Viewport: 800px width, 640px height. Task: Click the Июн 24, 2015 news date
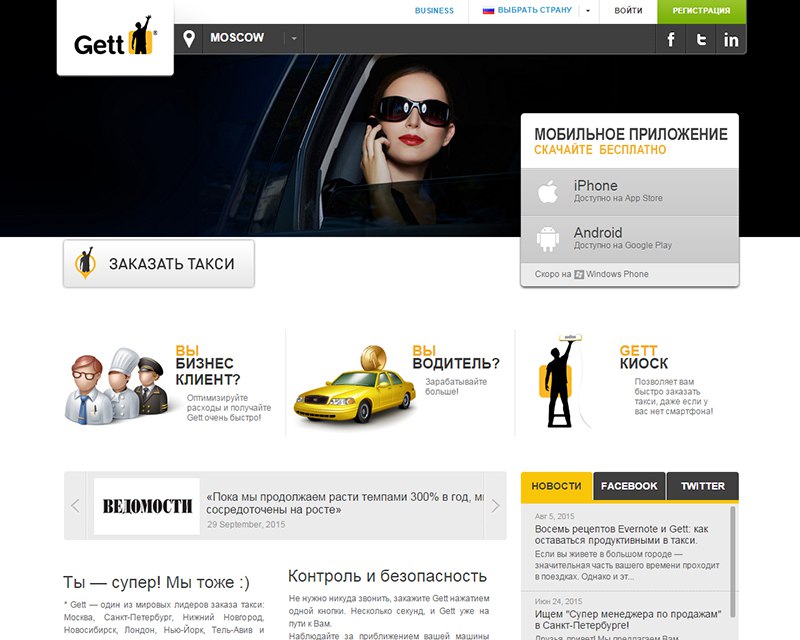pyautogui.click(x=558, y=601)
